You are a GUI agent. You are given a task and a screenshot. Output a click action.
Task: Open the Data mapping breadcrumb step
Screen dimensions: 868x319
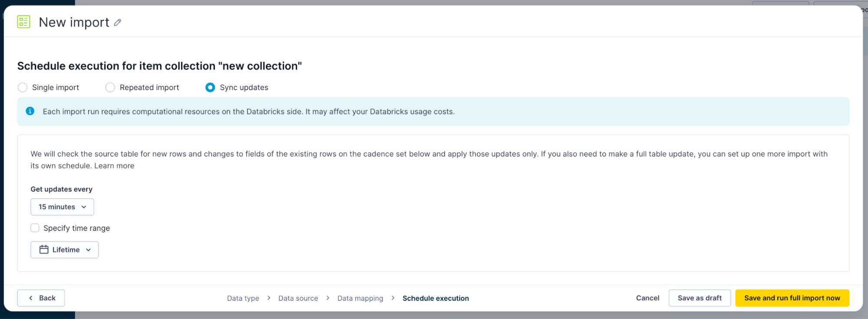(x=360, y=298)
